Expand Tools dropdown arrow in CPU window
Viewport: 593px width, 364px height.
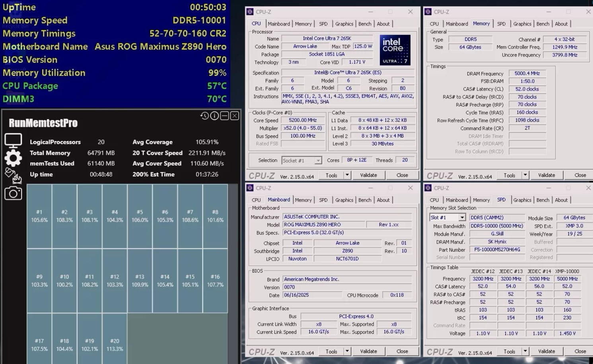pyautogui.click(x=347, y=175)
